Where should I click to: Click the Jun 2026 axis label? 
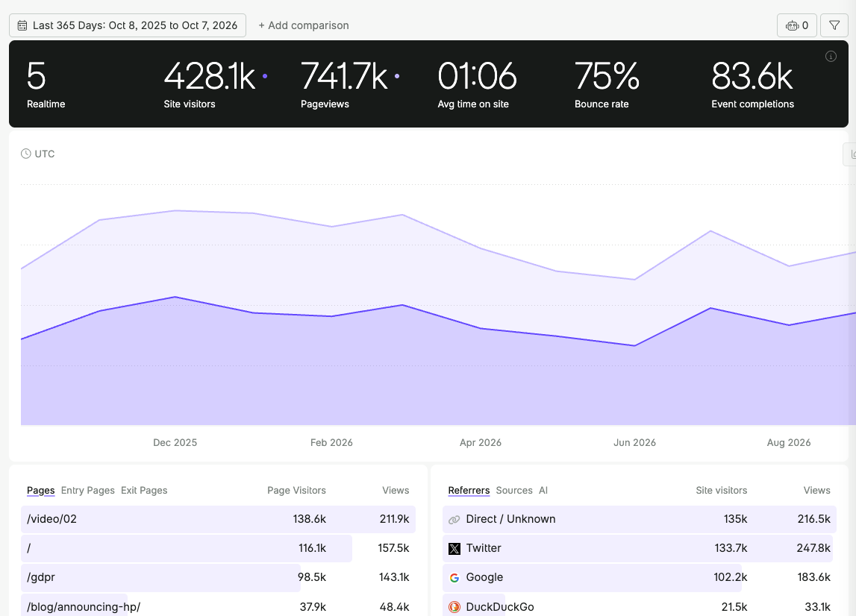click(634, 442)
